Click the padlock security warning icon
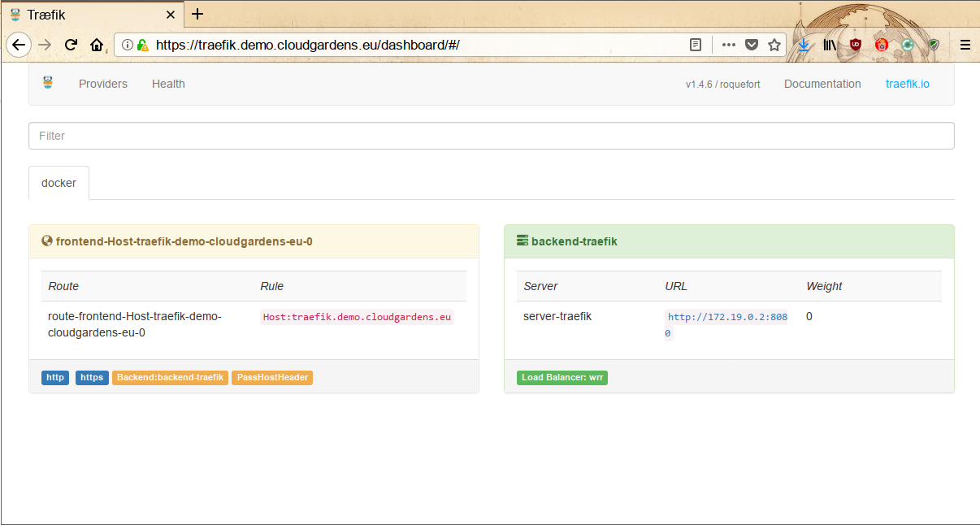 click(x=142, y=46)
